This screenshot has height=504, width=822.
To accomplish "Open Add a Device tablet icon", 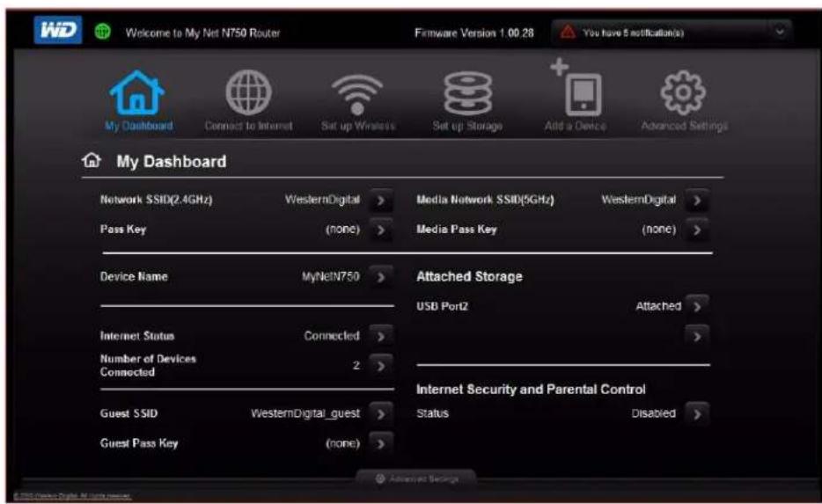I will tap(576, 87).
